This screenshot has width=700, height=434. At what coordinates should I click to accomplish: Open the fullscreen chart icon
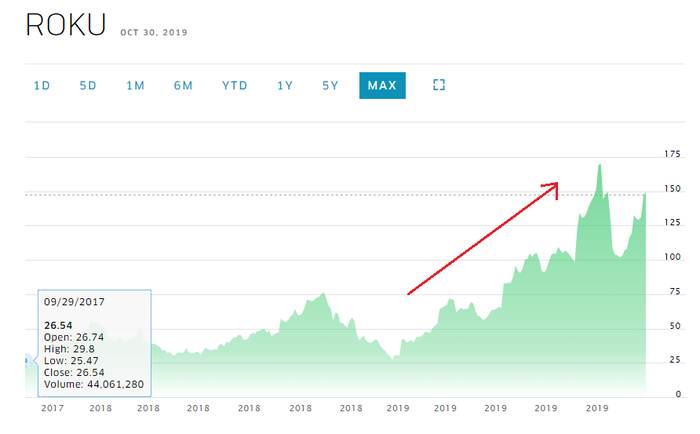pos(439,85)
